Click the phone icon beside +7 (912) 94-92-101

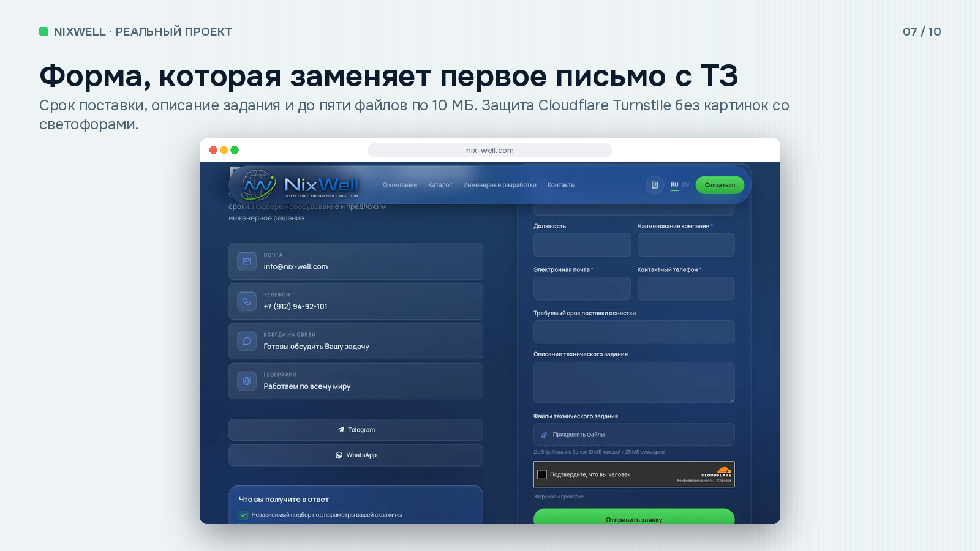(247, 301)
